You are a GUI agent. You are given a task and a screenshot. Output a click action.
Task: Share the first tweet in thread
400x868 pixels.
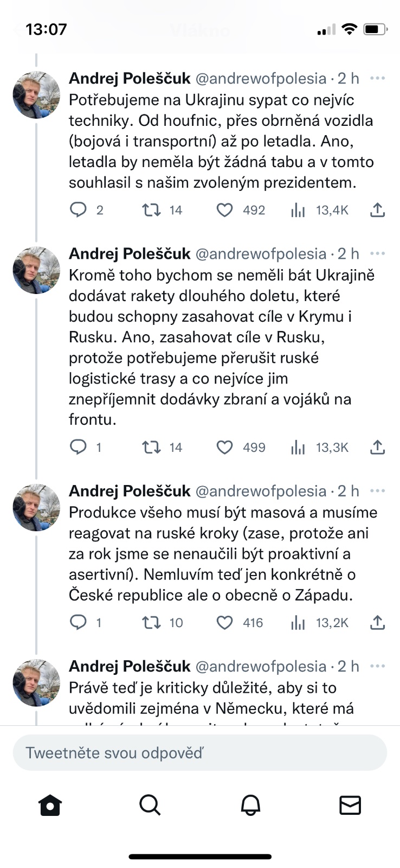[377, 210]
